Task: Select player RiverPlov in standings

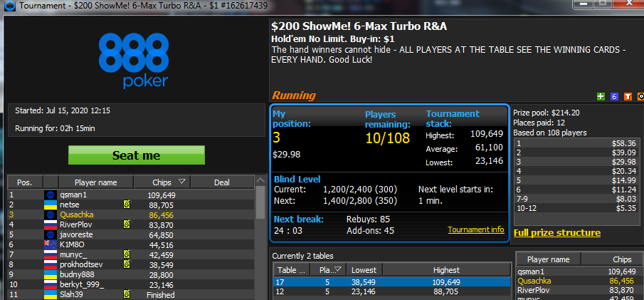Action: 131,224
